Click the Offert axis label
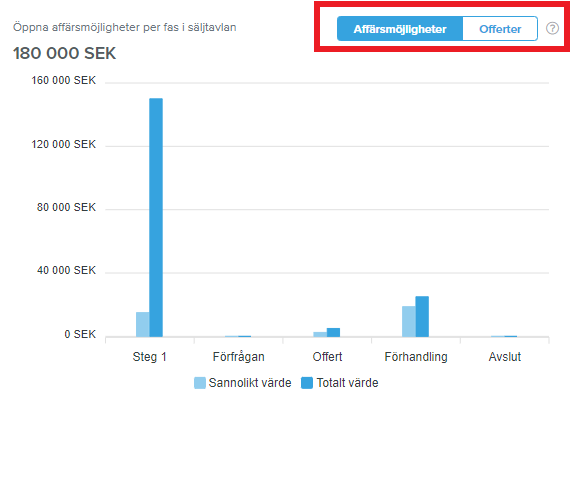The width and height of the screenshot is (573, 477). coord(327,357)
